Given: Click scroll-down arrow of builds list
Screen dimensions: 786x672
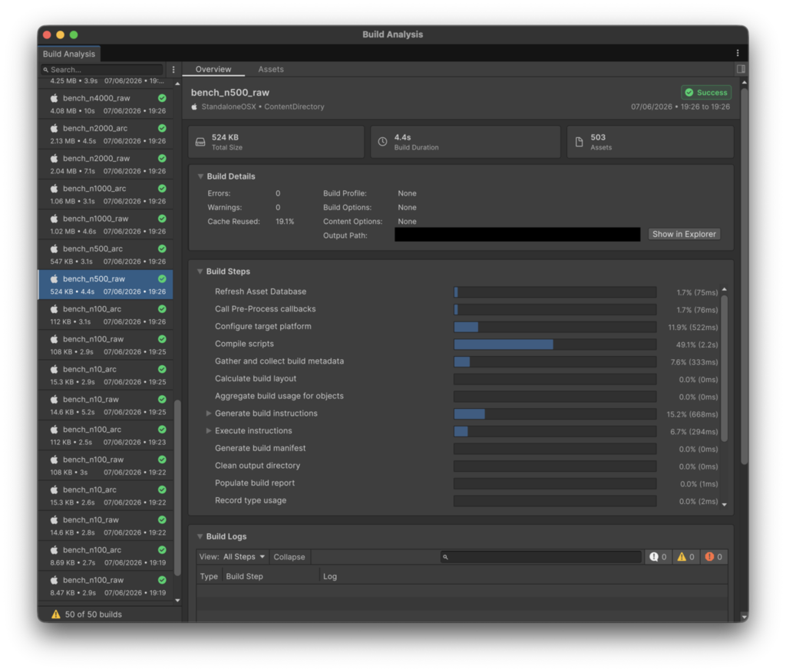Looking at the screenshot, I should pyautogui.click(x=177, y=600).
